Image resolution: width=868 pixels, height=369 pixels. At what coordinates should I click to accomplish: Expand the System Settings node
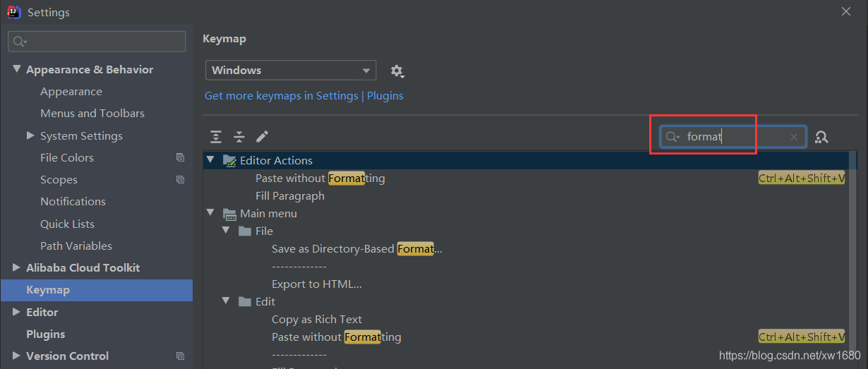click(x=30, y=135)
